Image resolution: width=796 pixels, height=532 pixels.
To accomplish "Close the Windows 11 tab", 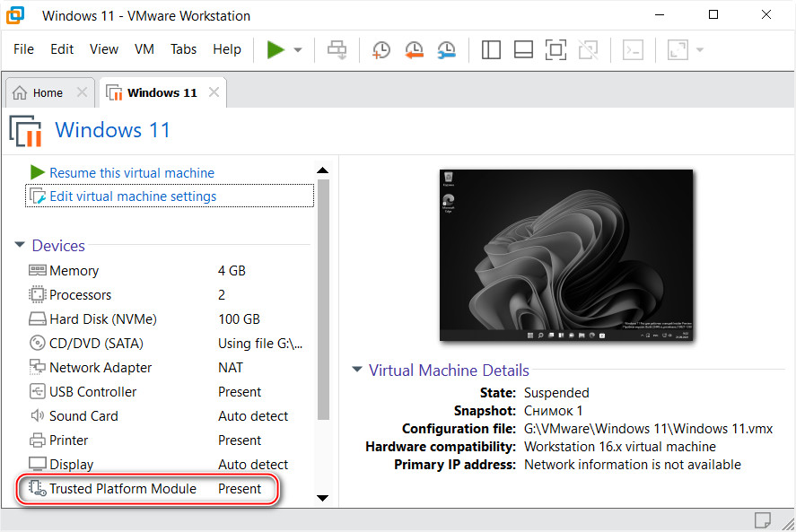I will click(214, 92).
